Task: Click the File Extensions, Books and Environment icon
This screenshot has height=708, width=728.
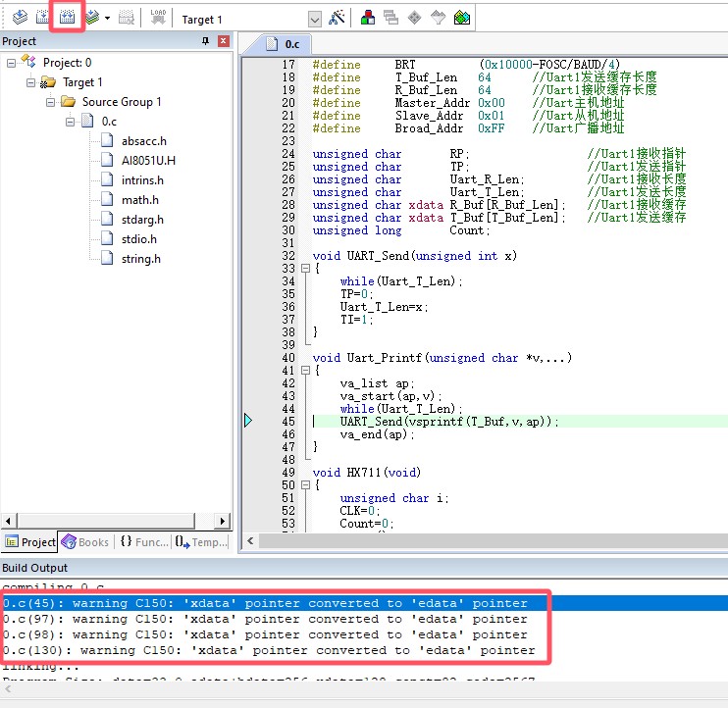Action: 368,18
